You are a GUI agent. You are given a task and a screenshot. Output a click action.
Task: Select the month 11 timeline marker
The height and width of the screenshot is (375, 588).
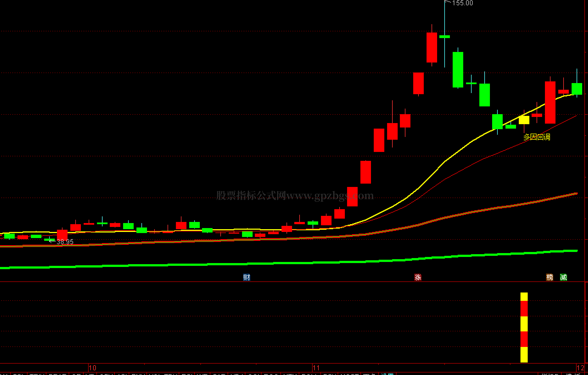click(316, 368)
